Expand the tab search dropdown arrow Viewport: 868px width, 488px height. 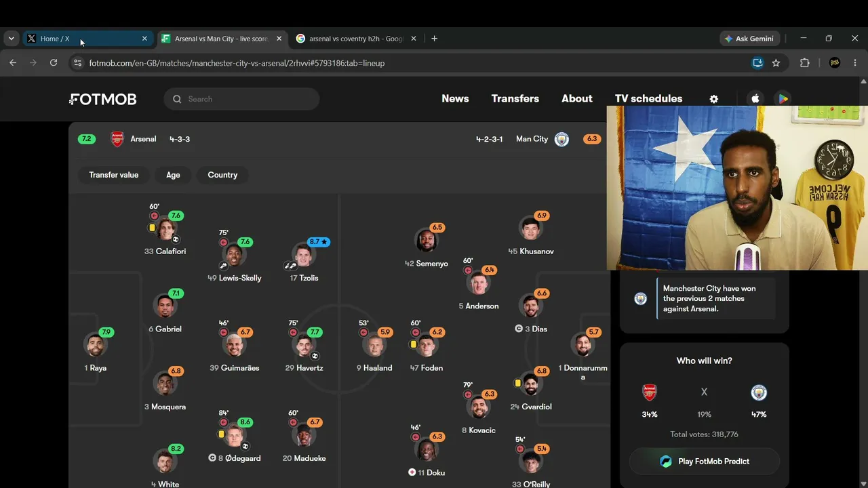(11, 39)
